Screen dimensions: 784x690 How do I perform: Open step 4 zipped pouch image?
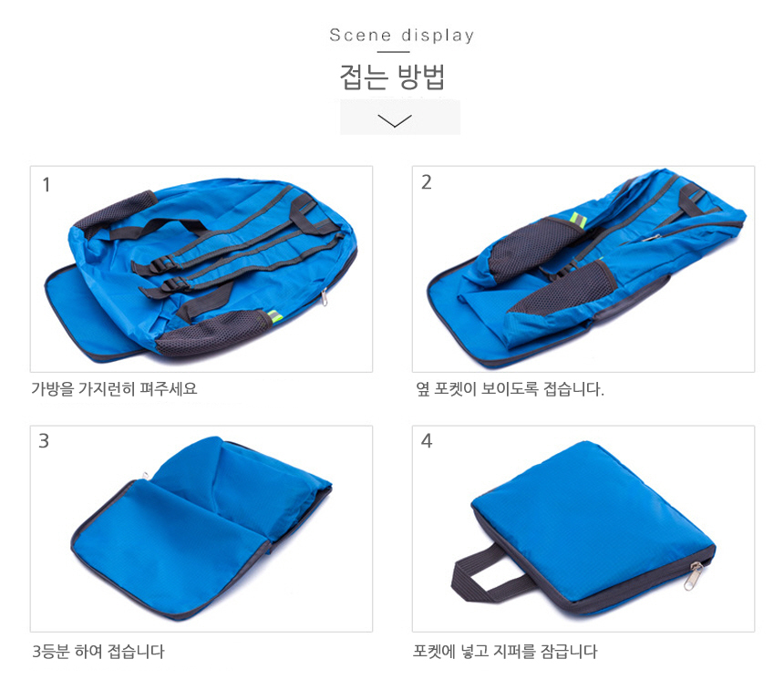583,529
